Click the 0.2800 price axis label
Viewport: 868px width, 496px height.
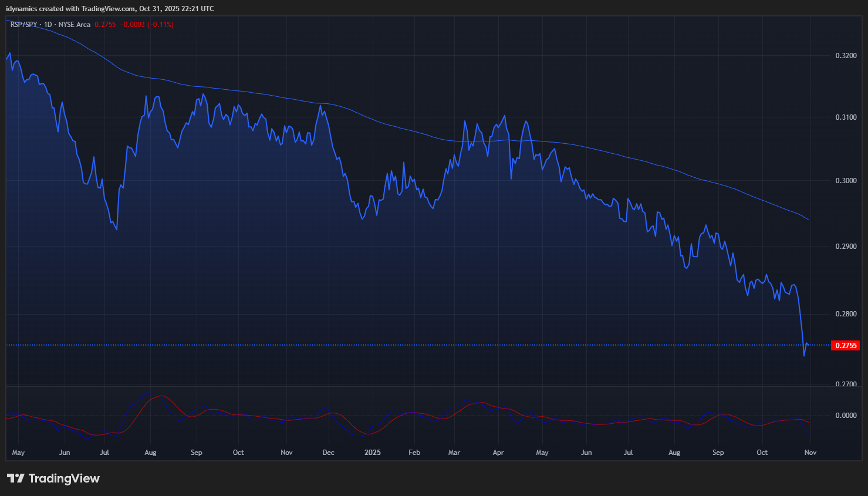[846, 314]
